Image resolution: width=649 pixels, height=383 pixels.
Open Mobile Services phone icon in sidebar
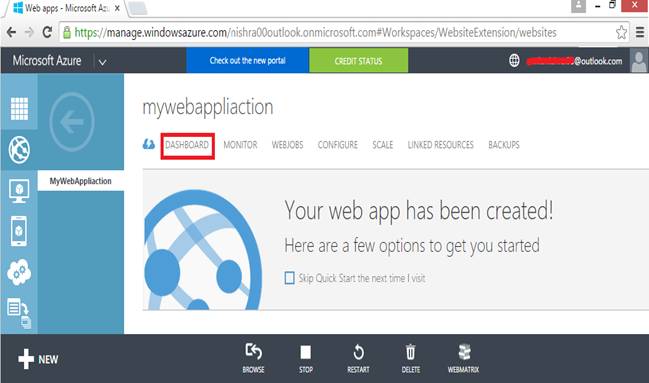point(19,231)
